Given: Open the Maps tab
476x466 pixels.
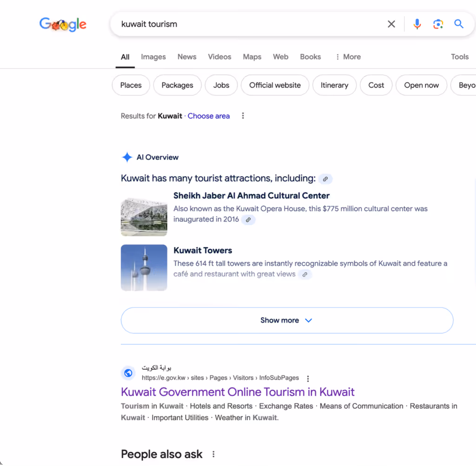Looking at the screenshot, I should [x=252, y=57].
